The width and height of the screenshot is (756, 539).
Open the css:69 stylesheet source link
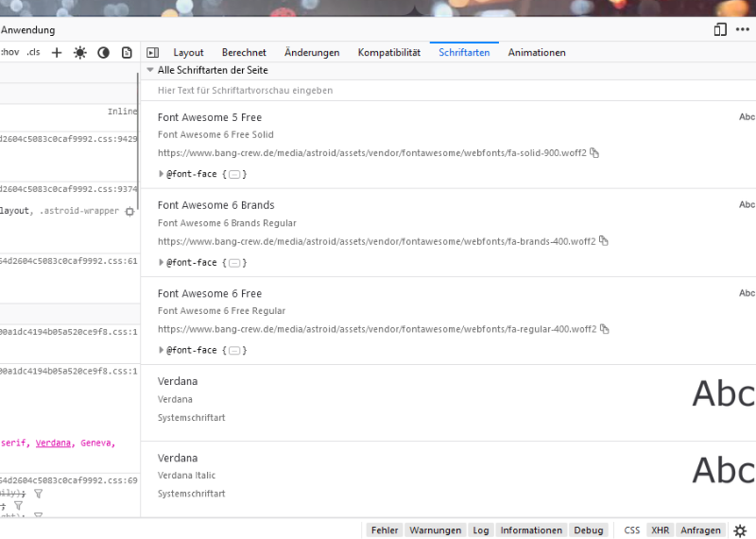[69, 480]
